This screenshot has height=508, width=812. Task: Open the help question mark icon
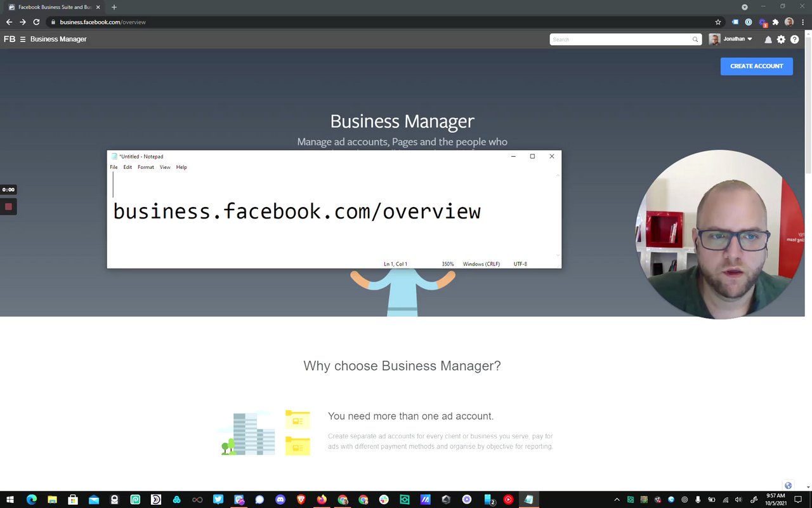click(794, 39)
